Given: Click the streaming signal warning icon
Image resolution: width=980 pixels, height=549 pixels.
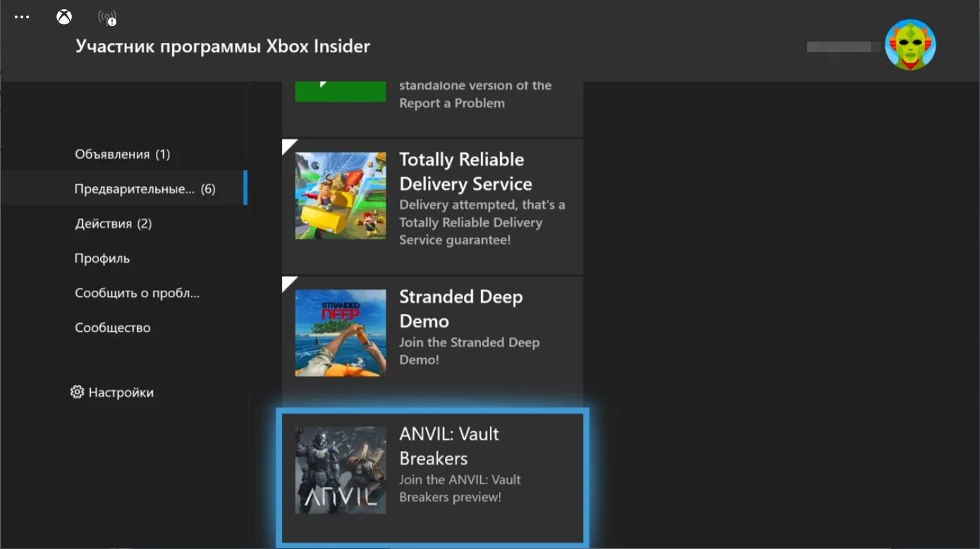Looking at the screenshot, I should (x=107, y=17).
